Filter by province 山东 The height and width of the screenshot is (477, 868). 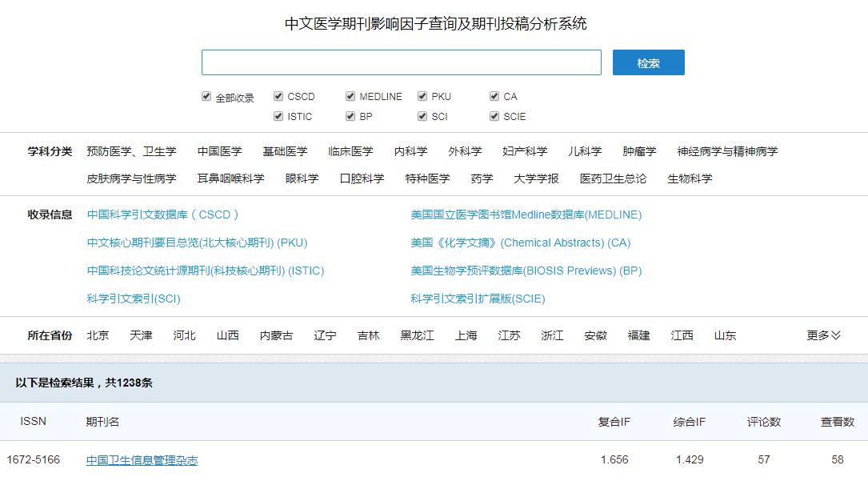[725, 335]
